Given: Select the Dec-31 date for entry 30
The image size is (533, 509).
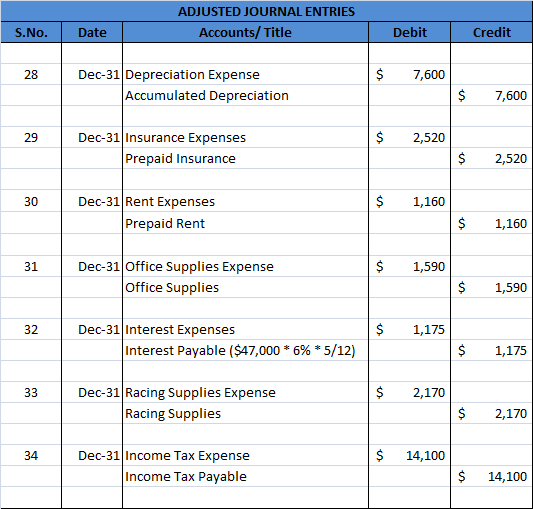Looking at the screenshot, I should tap(92, 202).
